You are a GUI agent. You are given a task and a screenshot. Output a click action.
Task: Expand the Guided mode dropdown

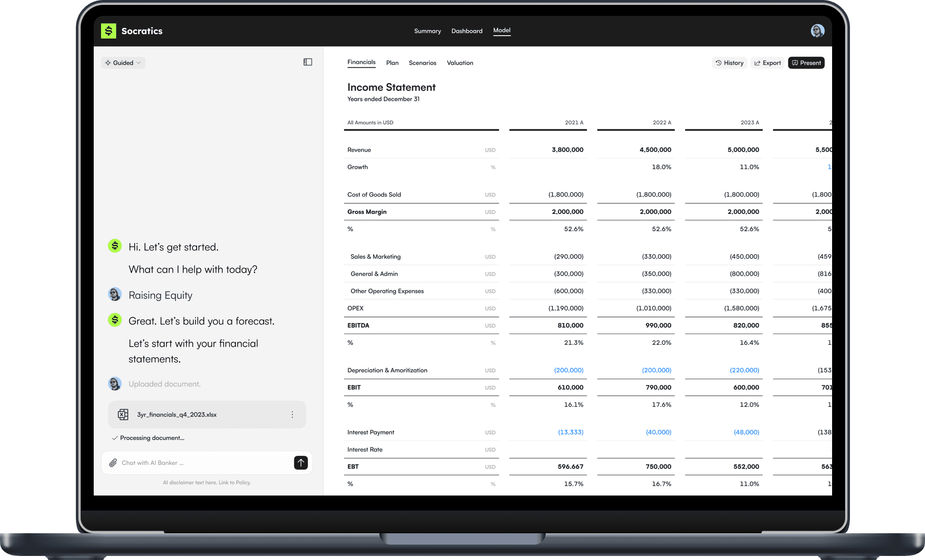[123, 63]
